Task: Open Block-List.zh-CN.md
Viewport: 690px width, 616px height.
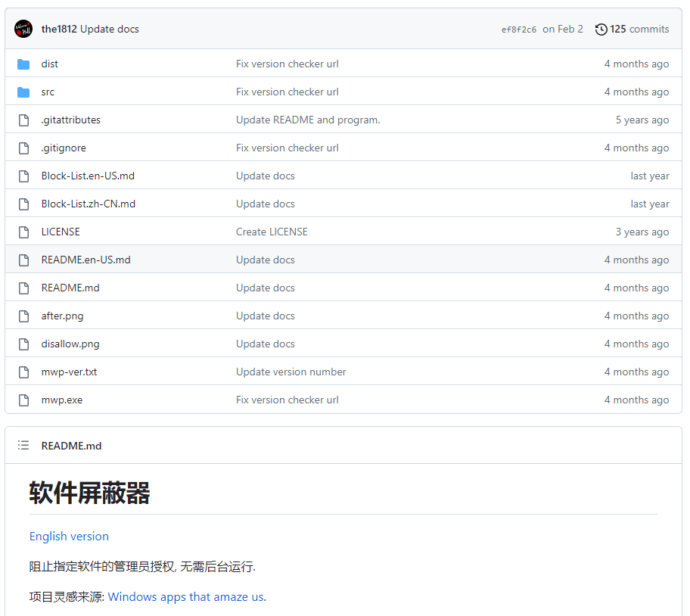Action: tap(89, 204)
